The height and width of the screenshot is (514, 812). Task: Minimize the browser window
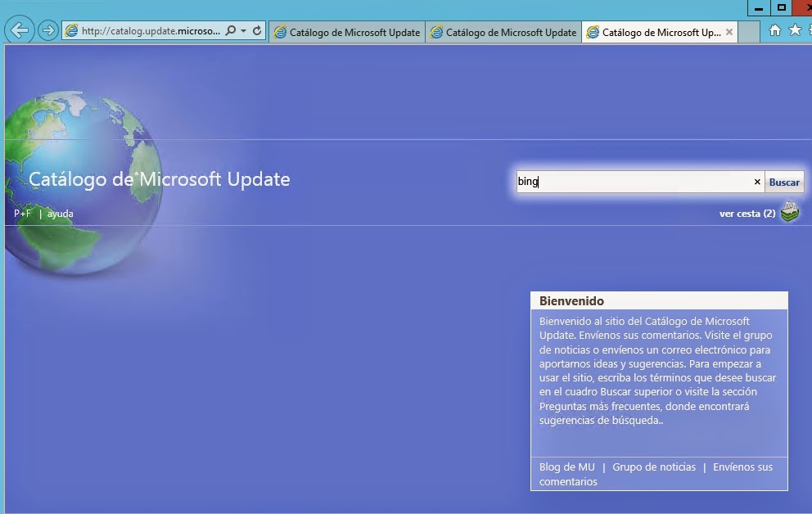[x=759, y=7]
